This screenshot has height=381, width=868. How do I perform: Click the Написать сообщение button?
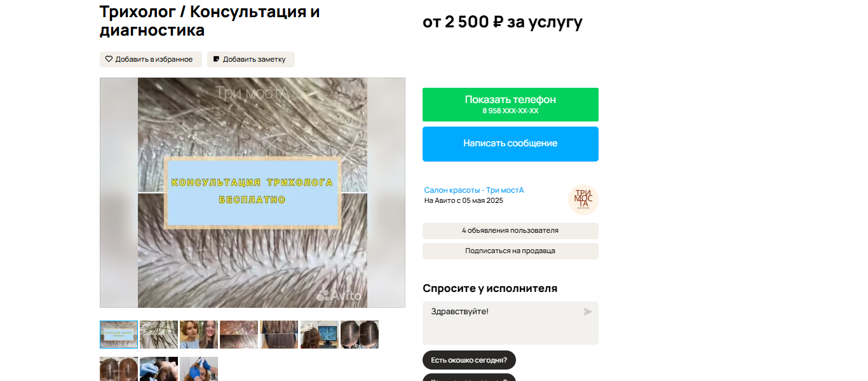[510, 144]
